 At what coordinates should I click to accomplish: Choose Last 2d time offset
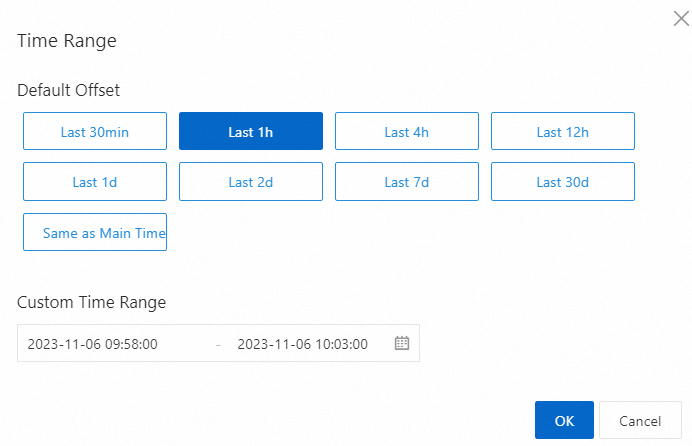(251, 182)
